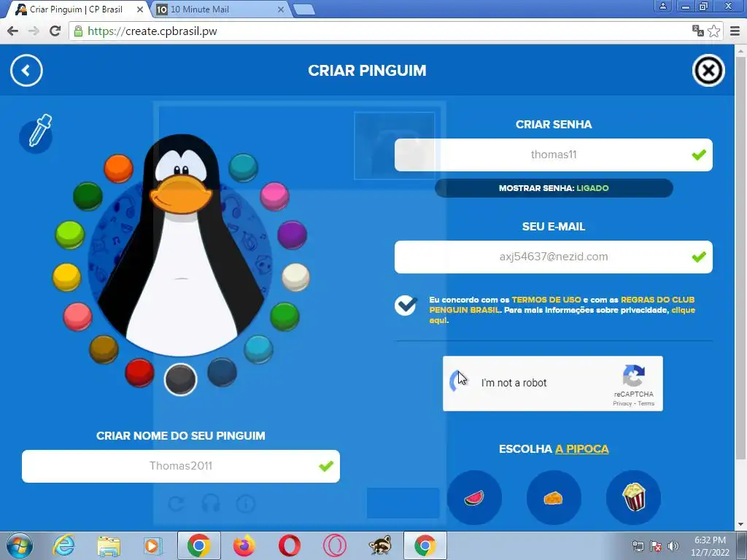
Task: Select the teal color at top
Action: click(244, 168)
